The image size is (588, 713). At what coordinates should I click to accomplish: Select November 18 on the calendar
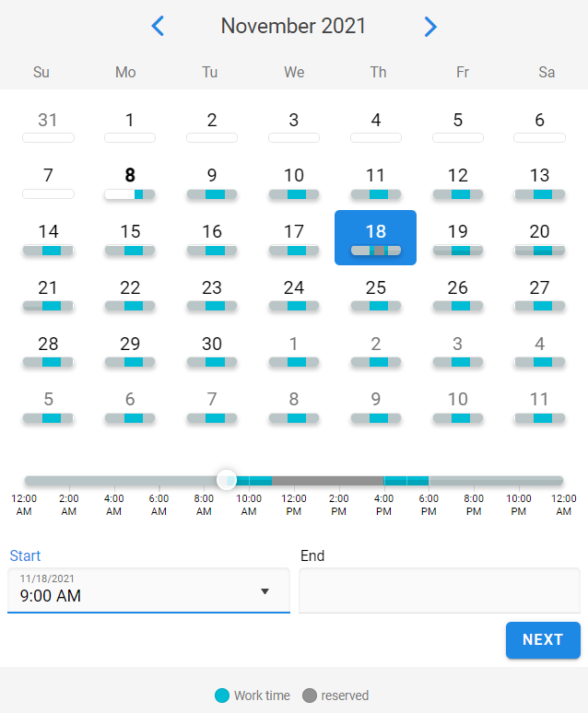(x=375, y=238)
